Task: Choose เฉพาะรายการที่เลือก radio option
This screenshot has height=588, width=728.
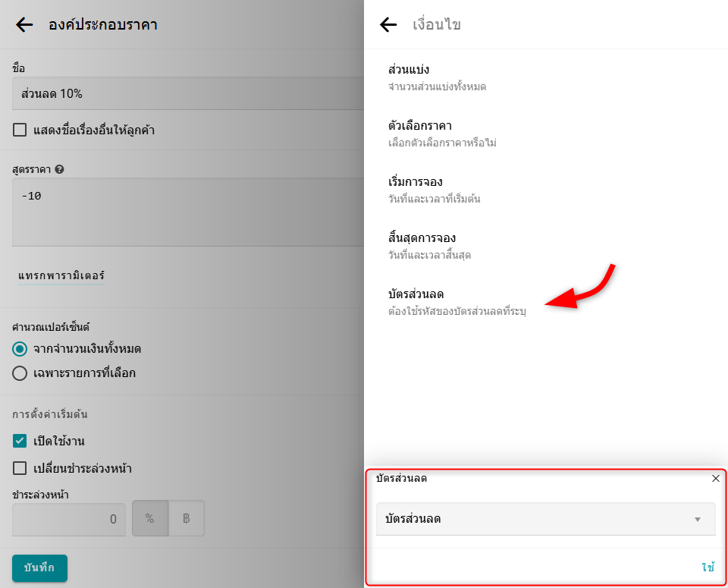Action: (20, 373)
